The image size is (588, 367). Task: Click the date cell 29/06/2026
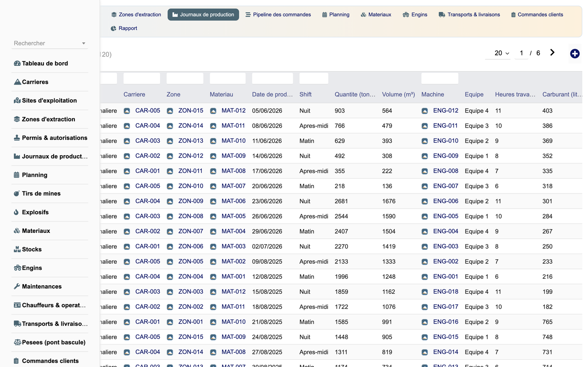pyautogui.click(x=267, y=231)
